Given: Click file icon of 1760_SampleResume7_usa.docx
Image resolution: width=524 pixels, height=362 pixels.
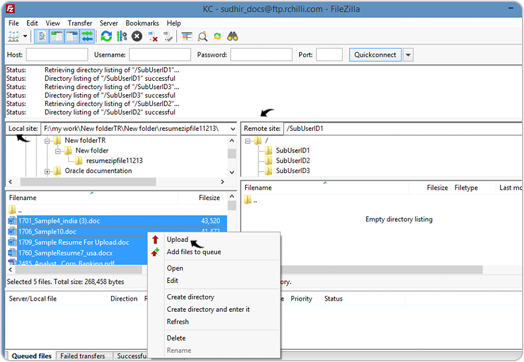Looking at the screenshot, I should (12, 253).
